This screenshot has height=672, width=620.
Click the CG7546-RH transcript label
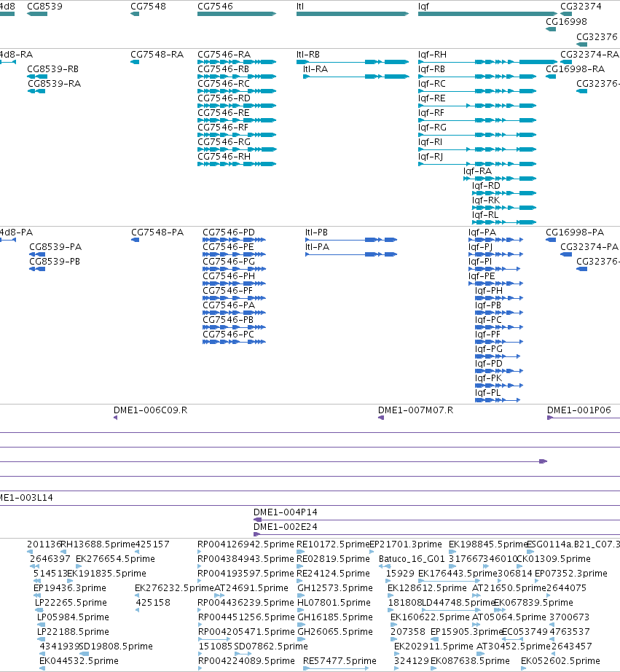click(224, 157)
